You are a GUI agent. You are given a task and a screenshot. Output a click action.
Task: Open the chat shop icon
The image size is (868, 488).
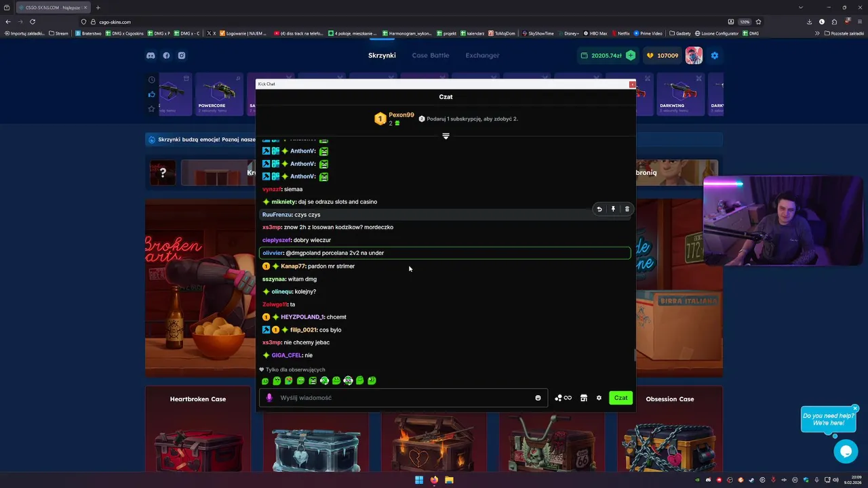(x=584, y=398)
